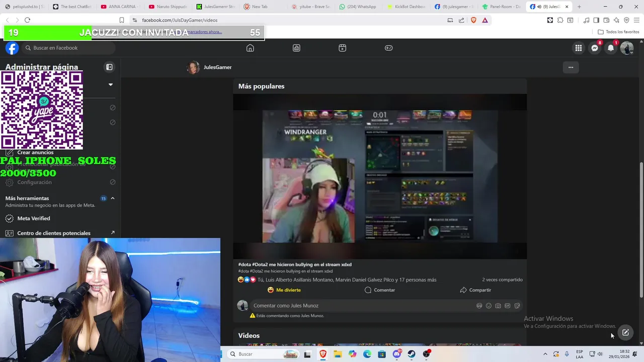Image resolution: width=644 pixels, height=362 pixels.
Task: Open Steam from the Windows taskbar
Action: tap(412, 354)
